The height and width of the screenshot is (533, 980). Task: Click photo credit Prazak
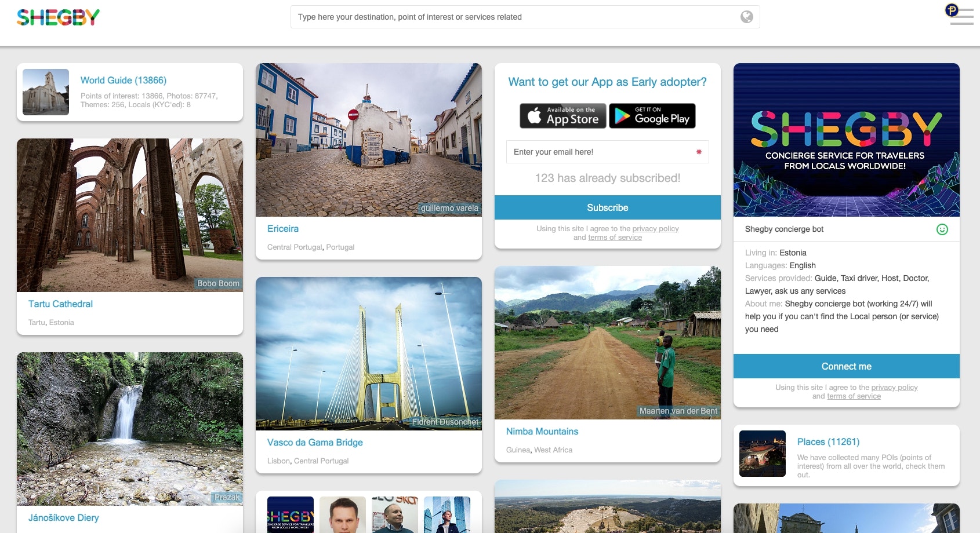227,498
